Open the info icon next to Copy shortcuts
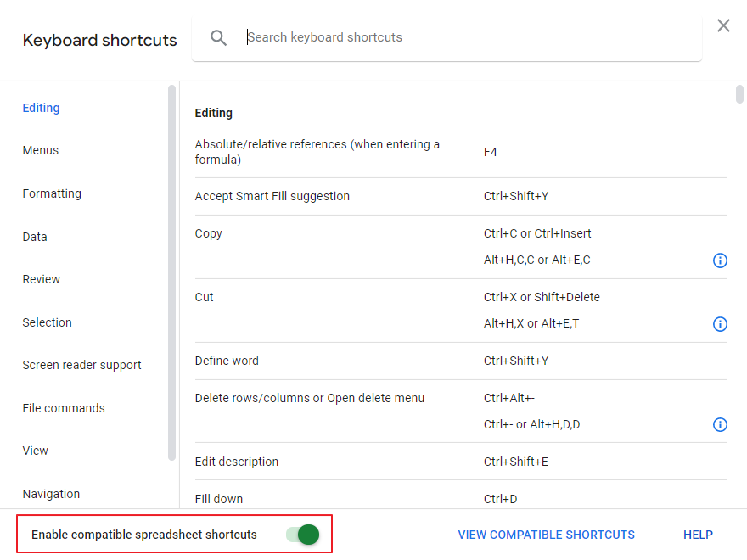747x560 pixels. [720, 260]
